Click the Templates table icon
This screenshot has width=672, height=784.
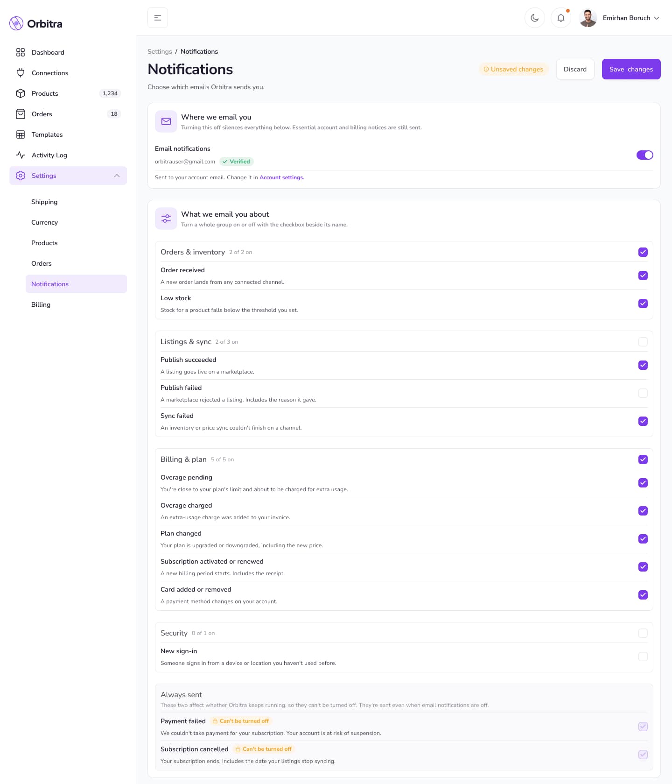(x=21, y=134)
